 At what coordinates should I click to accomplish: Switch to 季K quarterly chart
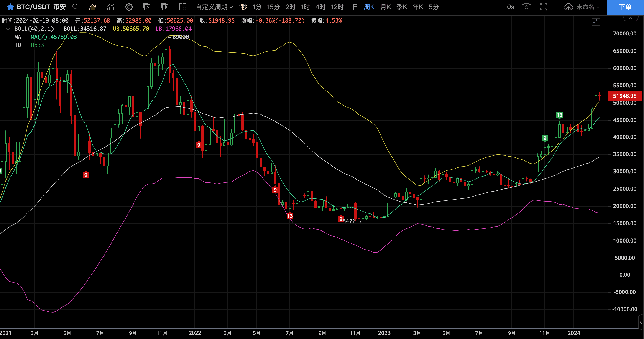coord(402,7)
